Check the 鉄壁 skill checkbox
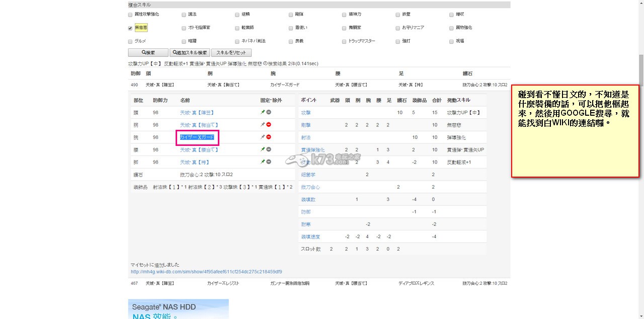 (x=398, y=15)
